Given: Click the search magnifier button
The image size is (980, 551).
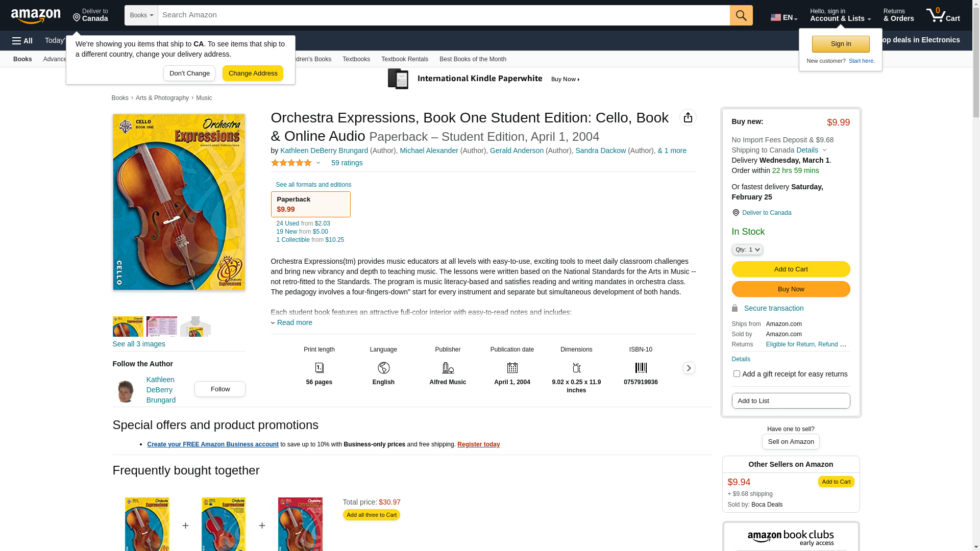Looking at the screenshot, I should 741,15.
